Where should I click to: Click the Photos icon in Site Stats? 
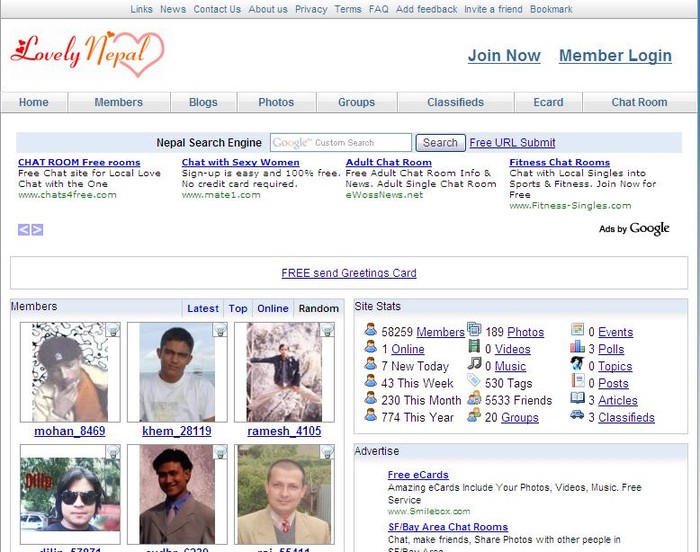(x=474, y=332)
